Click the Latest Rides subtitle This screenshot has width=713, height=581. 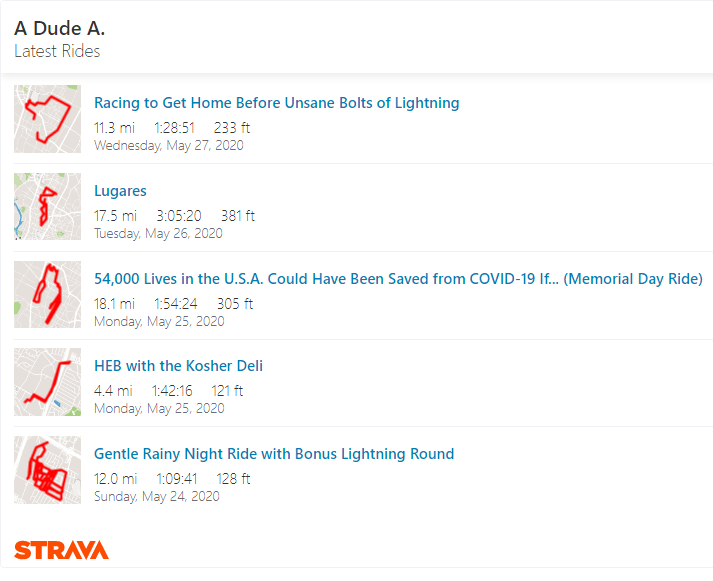point(57,51)
